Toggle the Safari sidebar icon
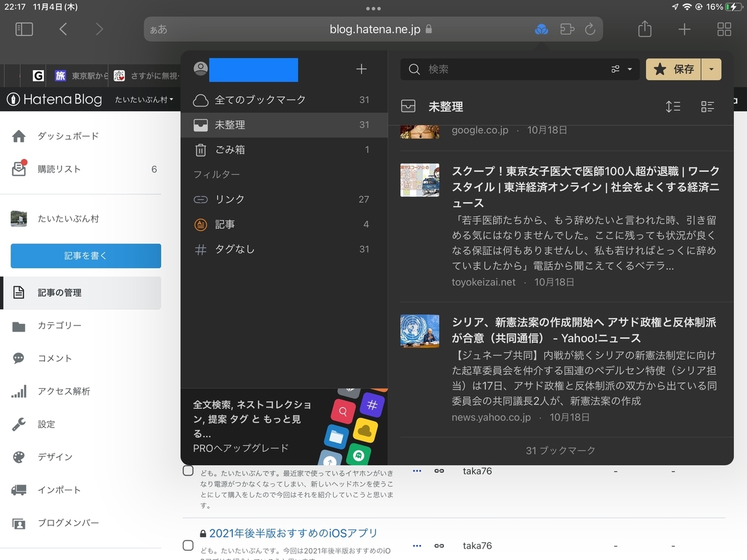The width and height of the screenshot is (747, 560). coord(24,29)
